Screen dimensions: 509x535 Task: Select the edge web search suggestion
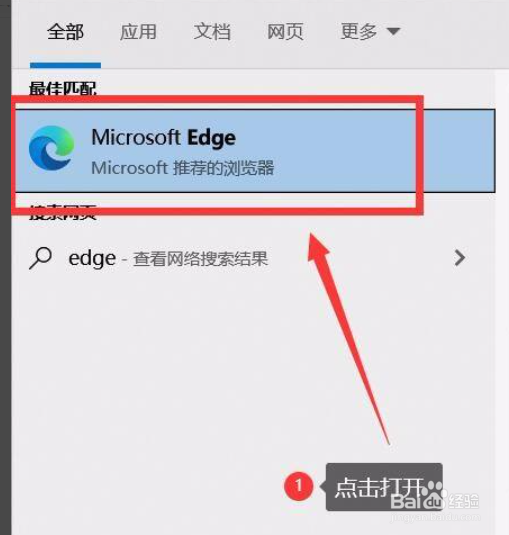(x=253, y=258)
